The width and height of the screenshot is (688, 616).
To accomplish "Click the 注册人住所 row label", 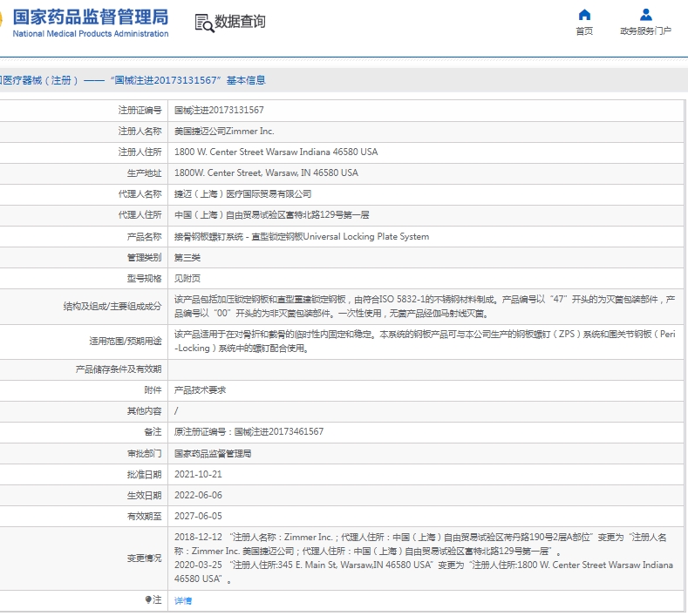I will click(140, 152).
